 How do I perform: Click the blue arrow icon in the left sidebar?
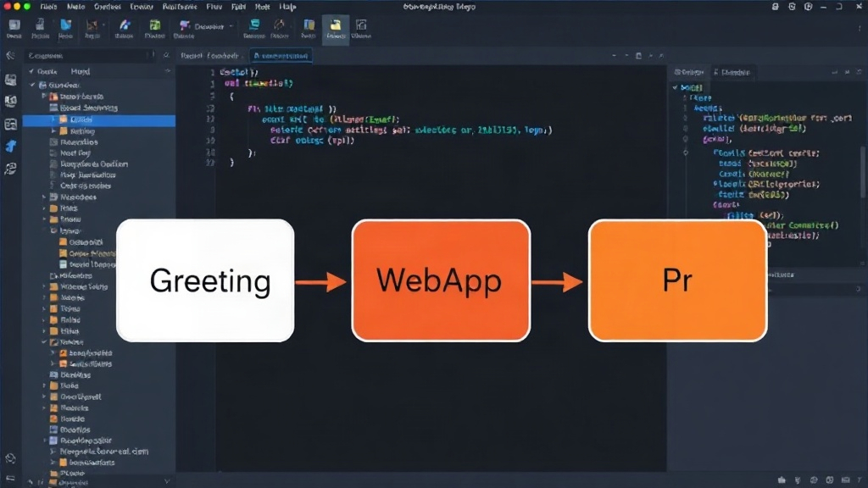(x=10, y=146)
